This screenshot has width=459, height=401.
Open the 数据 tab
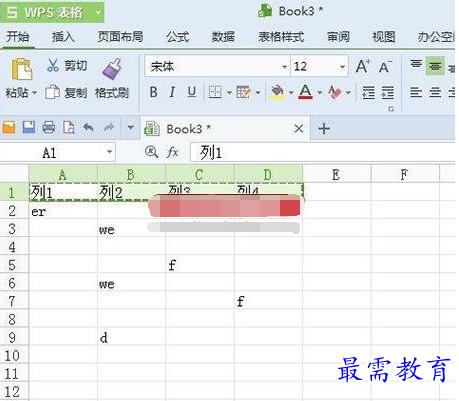click(x=223, y=36)
